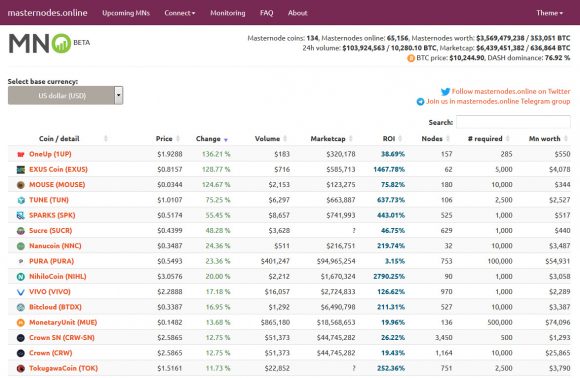This screenshot has width=580, height=378.
Task: Open the base currency dropdown
Action: coord(65,95)
